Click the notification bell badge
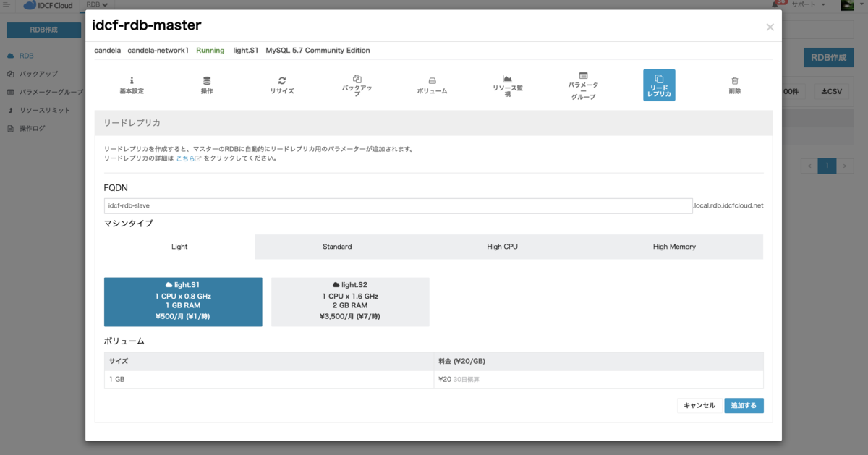868x455 pixels. point(780,4)
